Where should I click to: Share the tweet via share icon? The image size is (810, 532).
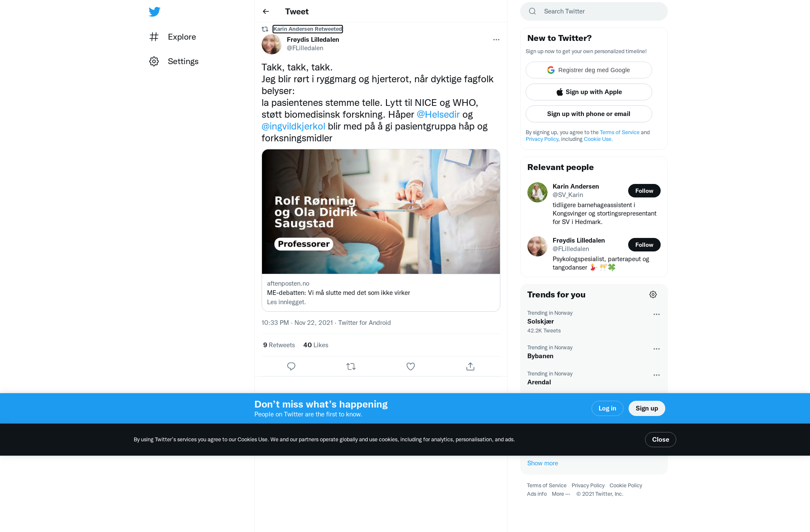tap(470, 366)
